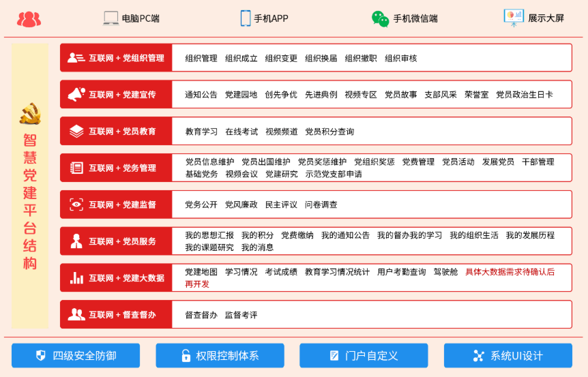Click the 我的思想汇报 item

coord(209,235)
